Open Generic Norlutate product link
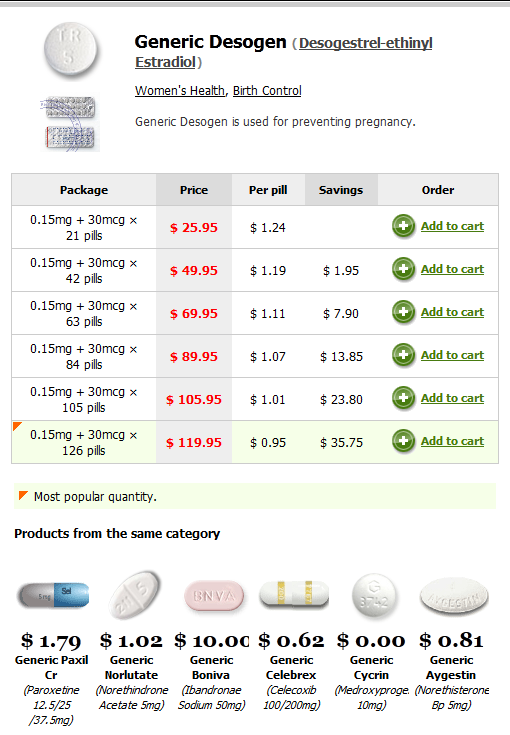The image size is (510, 735). pos(131,668)
